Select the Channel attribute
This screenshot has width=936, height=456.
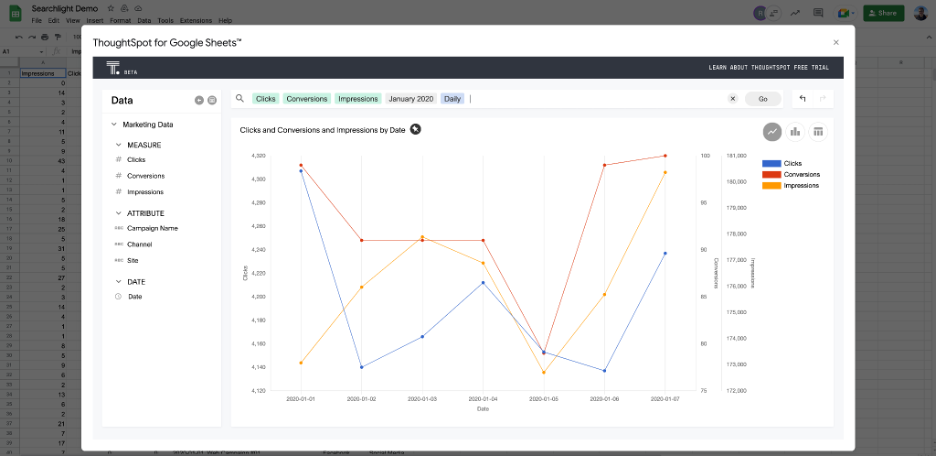tap(140, 244)
